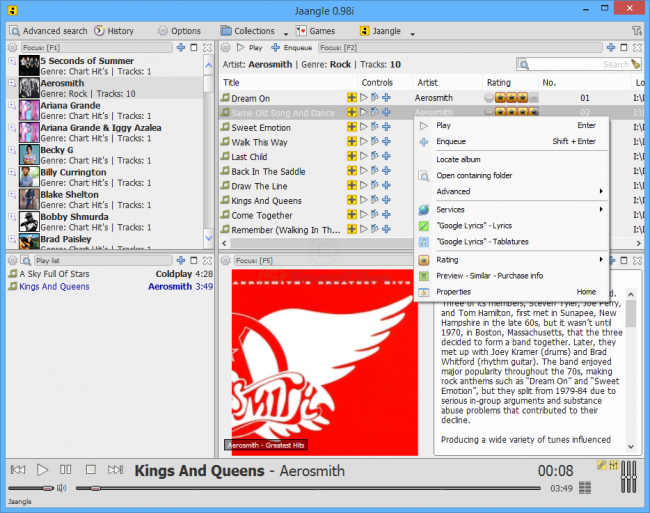Select Kings And Queens in playlist
650x513 pixels.
click(110, 287)
